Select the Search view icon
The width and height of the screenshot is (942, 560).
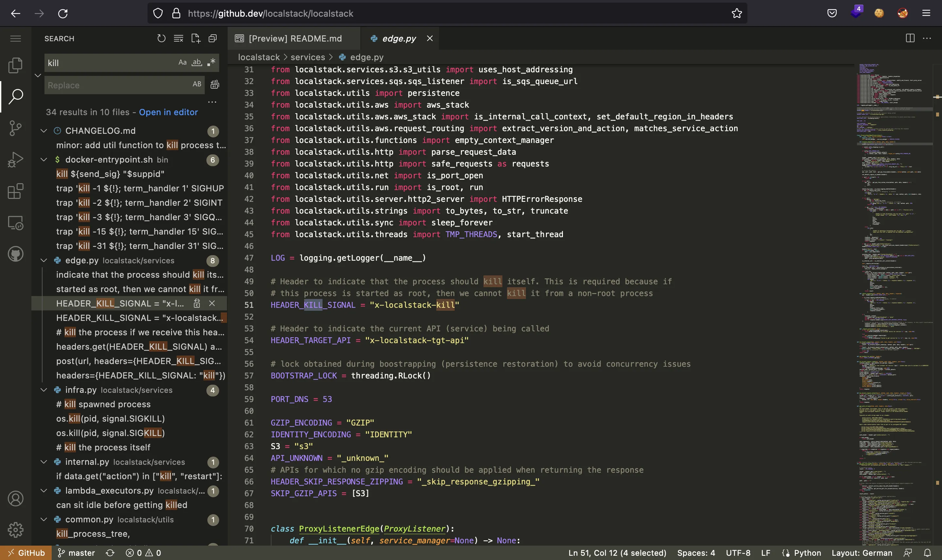click(15, 96)
